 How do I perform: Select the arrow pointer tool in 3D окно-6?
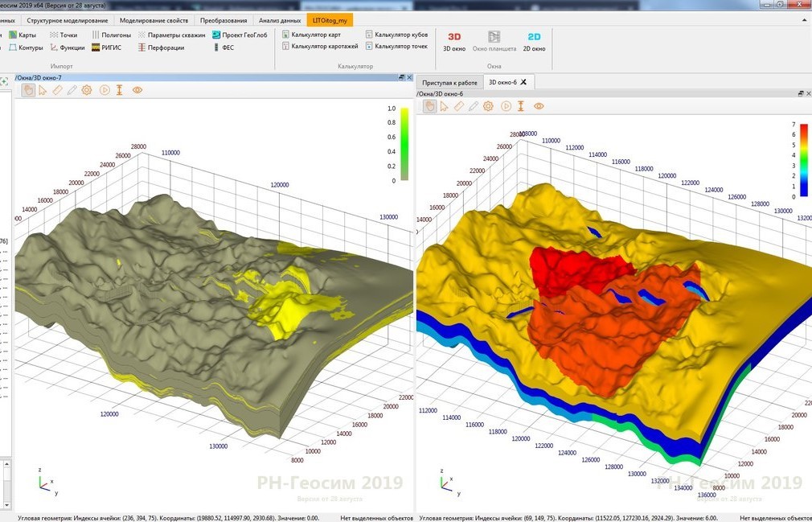tap(445, 106)
